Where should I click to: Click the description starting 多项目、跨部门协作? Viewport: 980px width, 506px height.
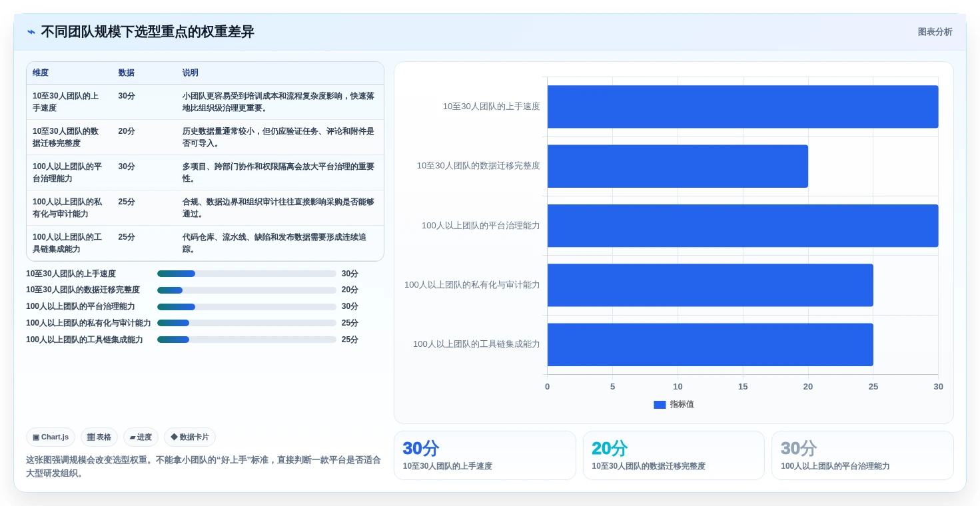pyautogui.click(x=278, y=172)
